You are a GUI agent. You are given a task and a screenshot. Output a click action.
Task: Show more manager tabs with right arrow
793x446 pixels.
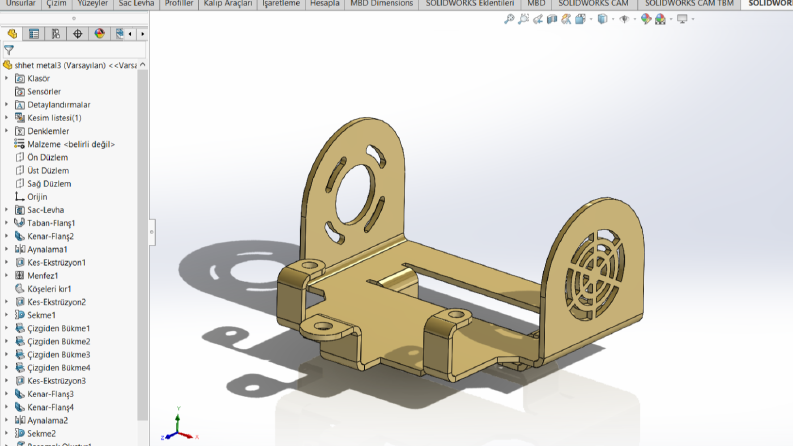click(143, 34)
